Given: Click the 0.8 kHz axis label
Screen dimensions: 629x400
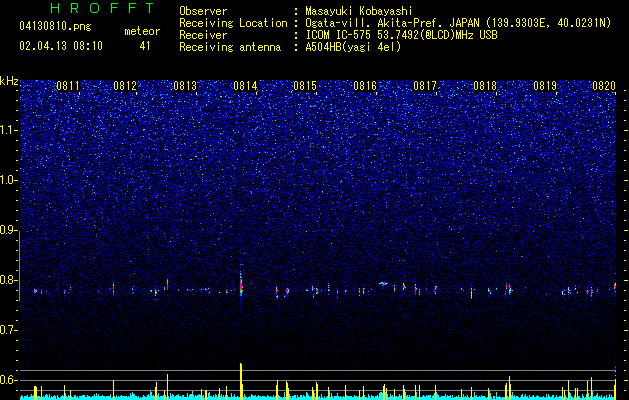Looking at the screenshot, I should click(x=9, y=280).
